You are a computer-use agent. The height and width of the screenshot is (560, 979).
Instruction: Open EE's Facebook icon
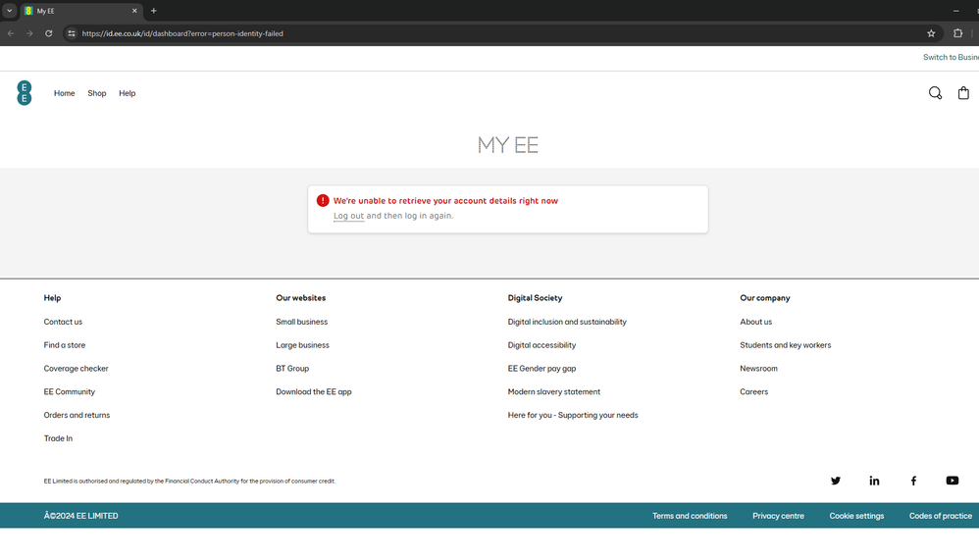[913, 481]
